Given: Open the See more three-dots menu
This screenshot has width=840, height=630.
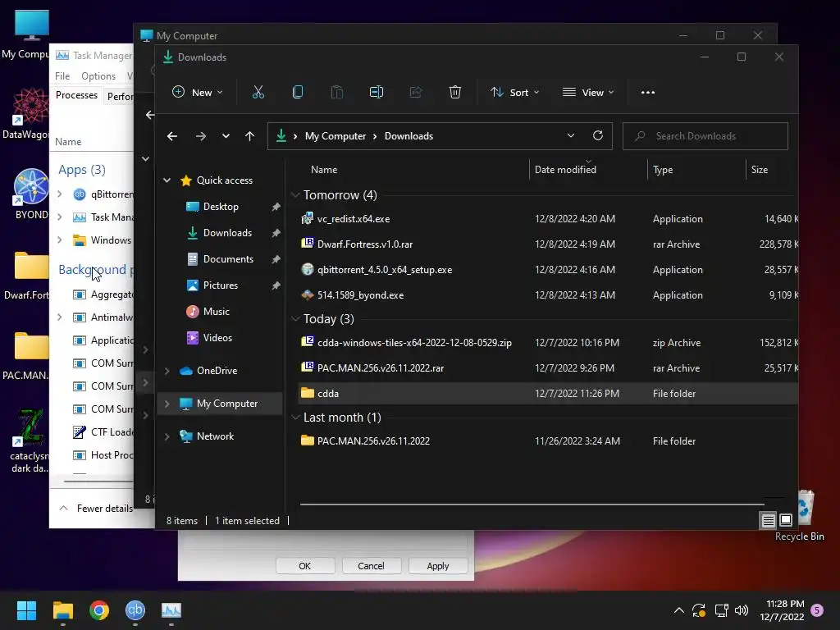Looking at the screenshot, I should [x=648, y=92].
